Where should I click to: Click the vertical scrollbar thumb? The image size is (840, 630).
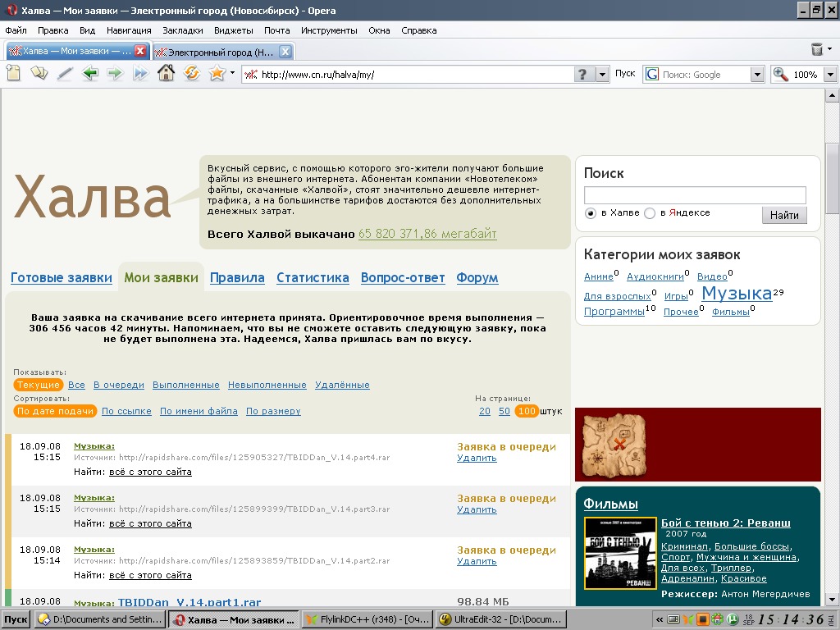click(832, 178)
